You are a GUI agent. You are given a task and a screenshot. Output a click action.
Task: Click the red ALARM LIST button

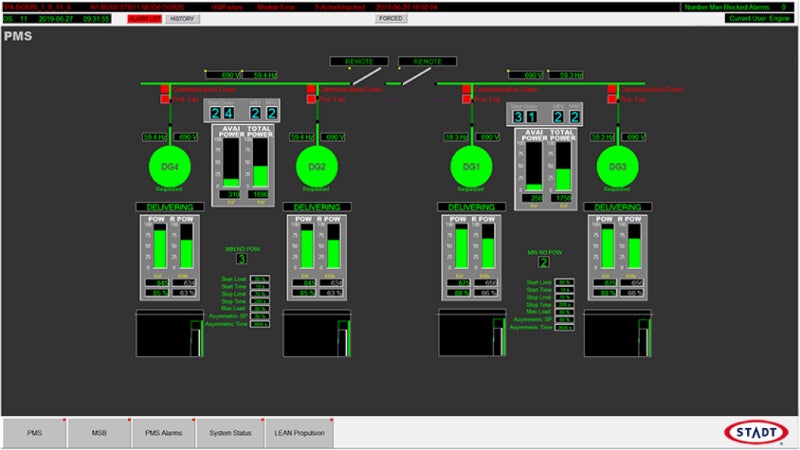(143, 18)
